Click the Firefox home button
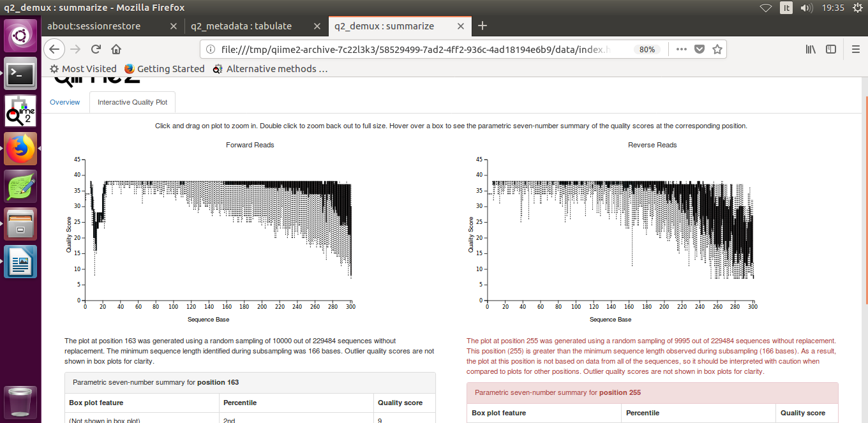Screen dimensions: 868x423 [116, 48]
